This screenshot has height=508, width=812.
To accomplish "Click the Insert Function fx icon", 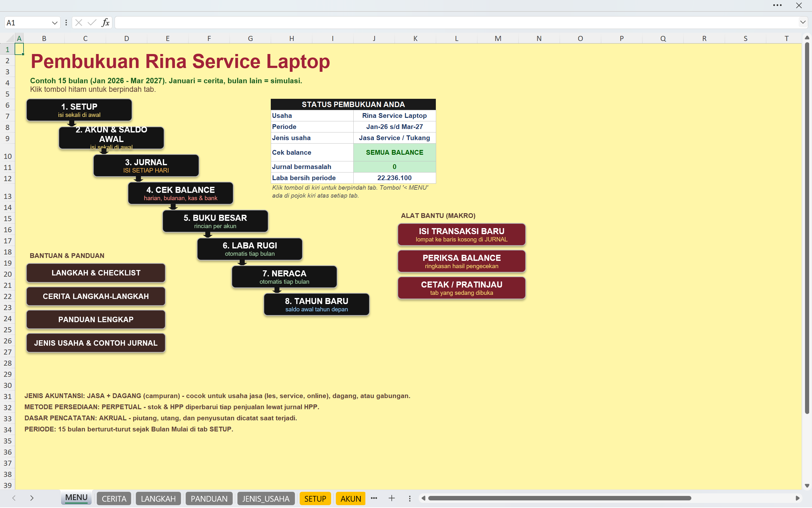I will [105, 23].
